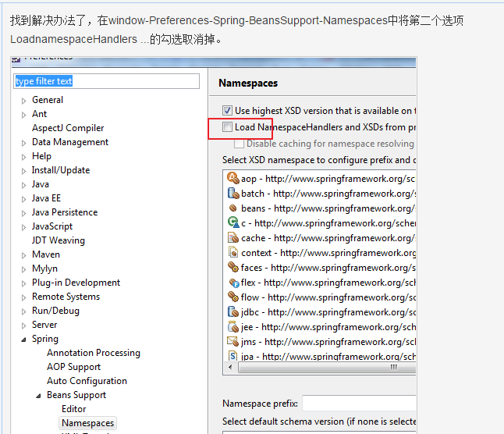The image size is (504, 434).
Task: Expand the Java Persistence node
Action: coord(23,213)
